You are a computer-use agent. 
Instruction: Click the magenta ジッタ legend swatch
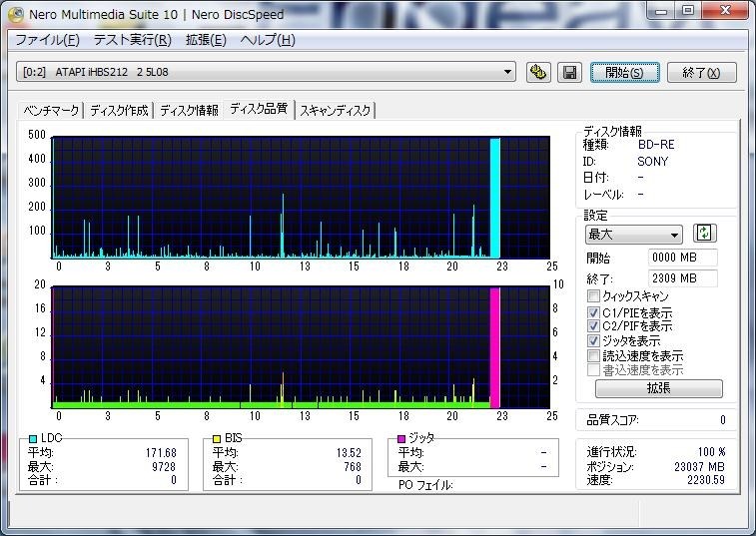click(401, 438)
